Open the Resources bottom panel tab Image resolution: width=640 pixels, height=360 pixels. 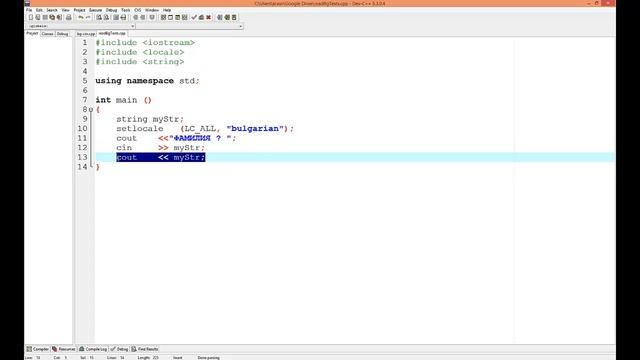click(x=64, y=349)
